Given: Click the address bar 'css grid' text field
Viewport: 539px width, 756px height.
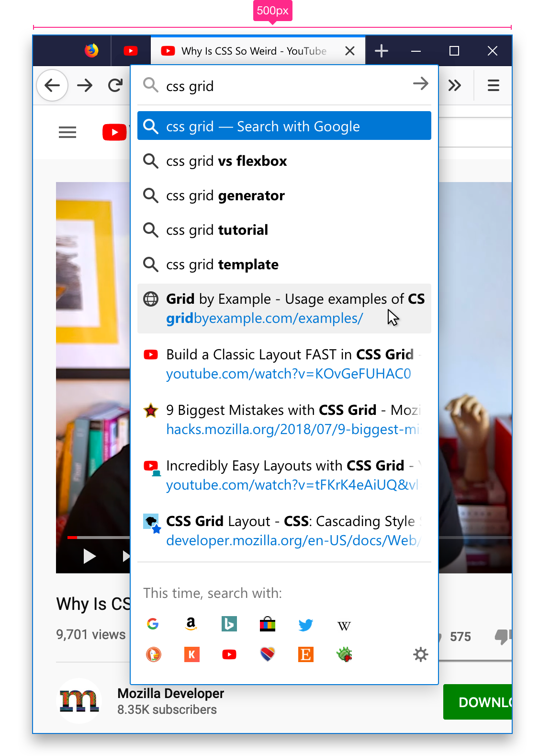Looking at the screenshot, I should click(284, 86).
